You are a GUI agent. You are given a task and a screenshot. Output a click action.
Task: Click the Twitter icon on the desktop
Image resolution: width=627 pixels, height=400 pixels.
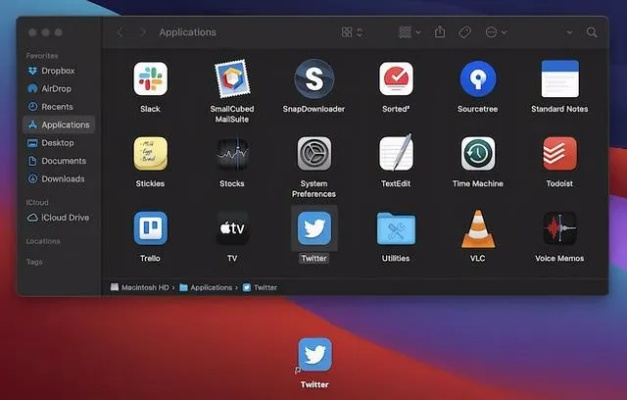314,355
